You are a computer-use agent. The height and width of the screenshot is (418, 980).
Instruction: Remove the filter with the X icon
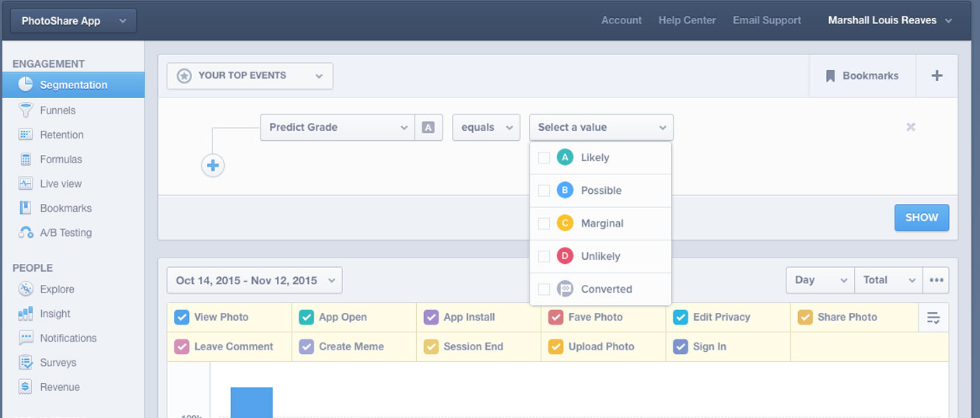point(911,127)
